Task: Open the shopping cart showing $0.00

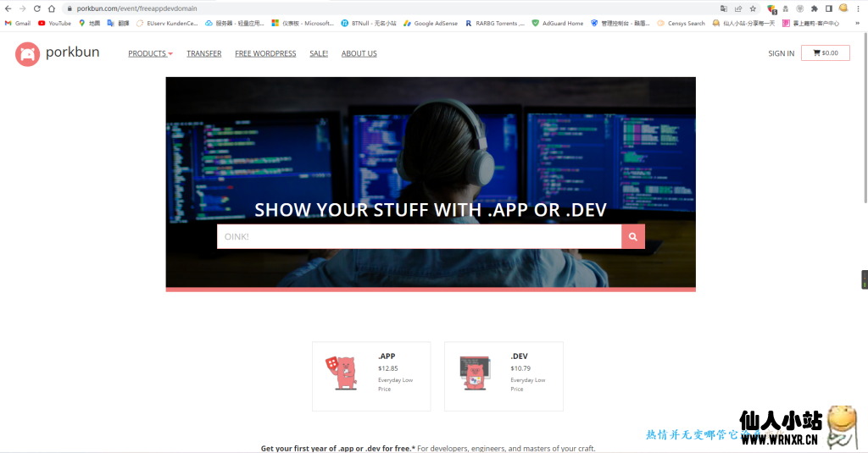Action: (x=825, y=53)
